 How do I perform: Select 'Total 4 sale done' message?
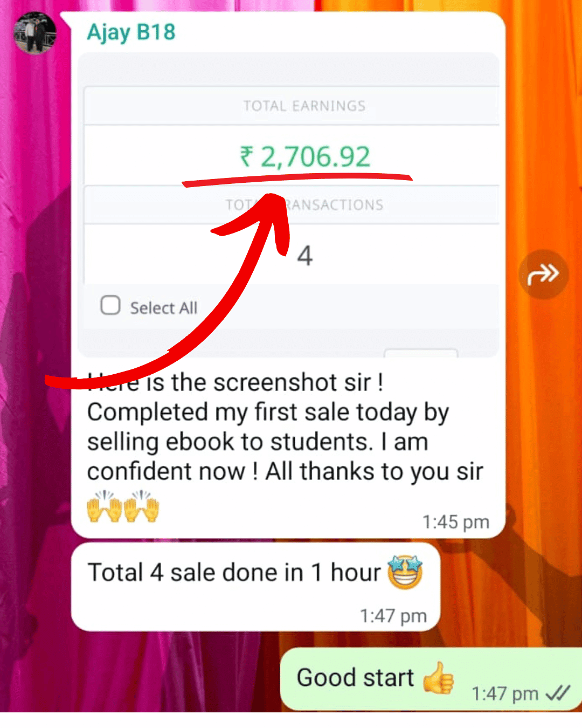coord(256,587)
